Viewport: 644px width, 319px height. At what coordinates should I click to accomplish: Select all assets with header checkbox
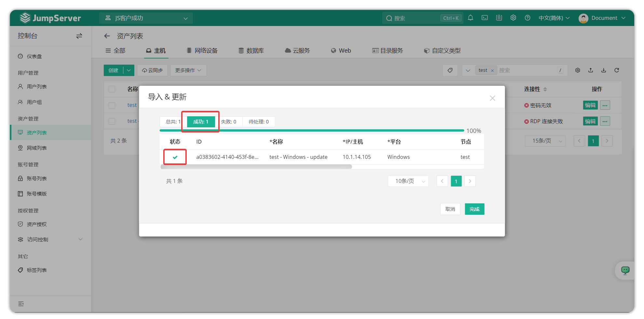(x=112, y=89)
